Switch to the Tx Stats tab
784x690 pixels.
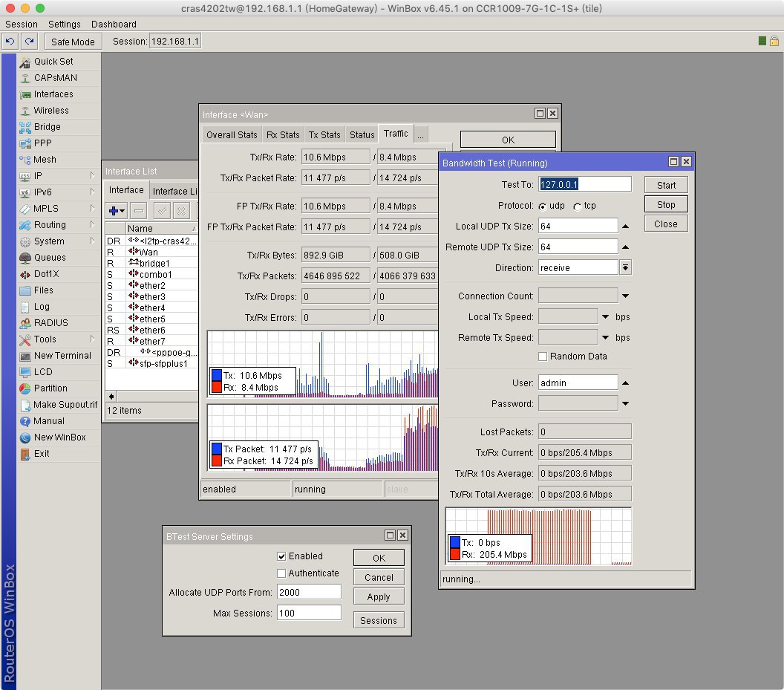pyautogui.click(x=324, y=135)
